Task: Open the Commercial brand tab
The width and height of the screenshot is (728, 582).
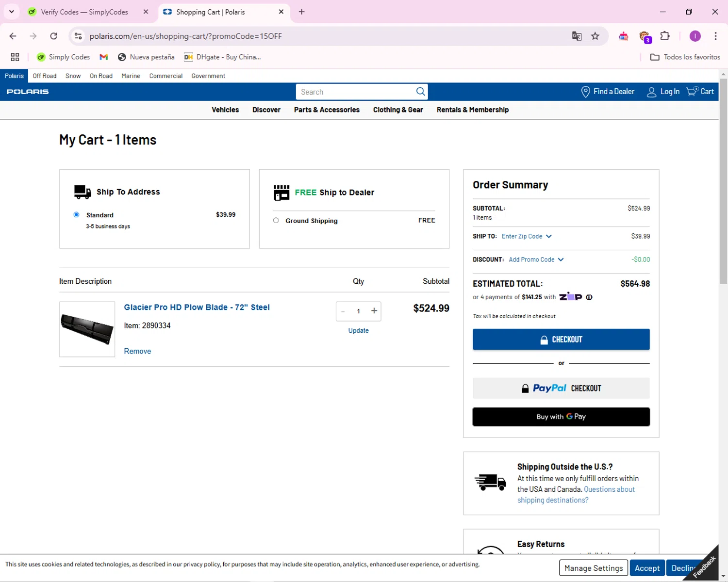Action: pos(166,76)
